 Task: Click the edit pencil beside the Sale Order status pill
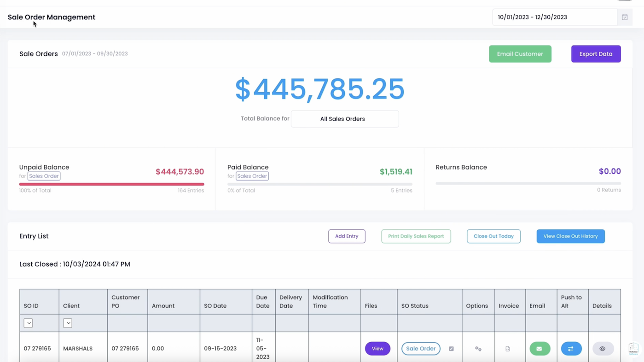point(451,349)
